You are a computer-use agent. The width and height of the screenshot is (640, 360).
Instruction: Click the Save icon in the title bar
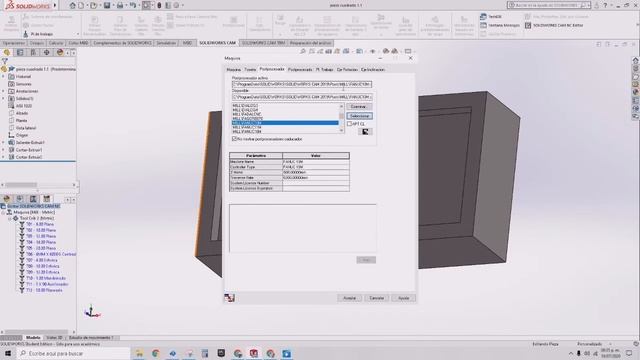[107, 5]
